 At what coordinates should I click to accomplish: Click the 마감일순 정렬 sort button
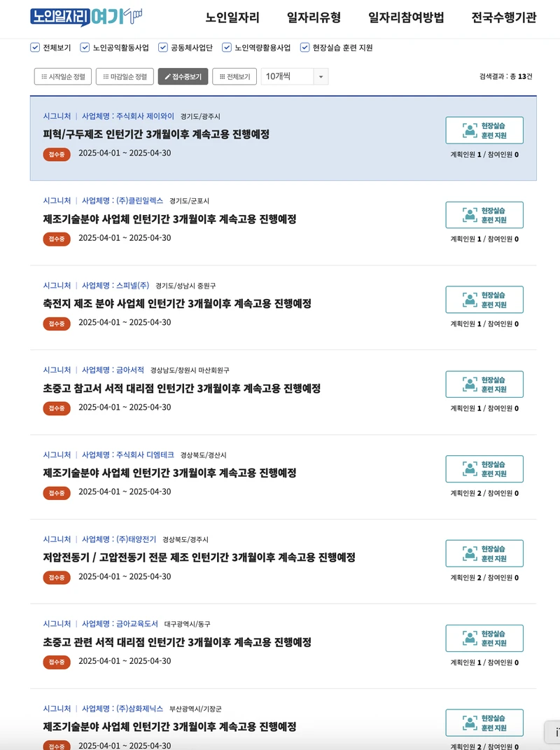pos(124,76)
